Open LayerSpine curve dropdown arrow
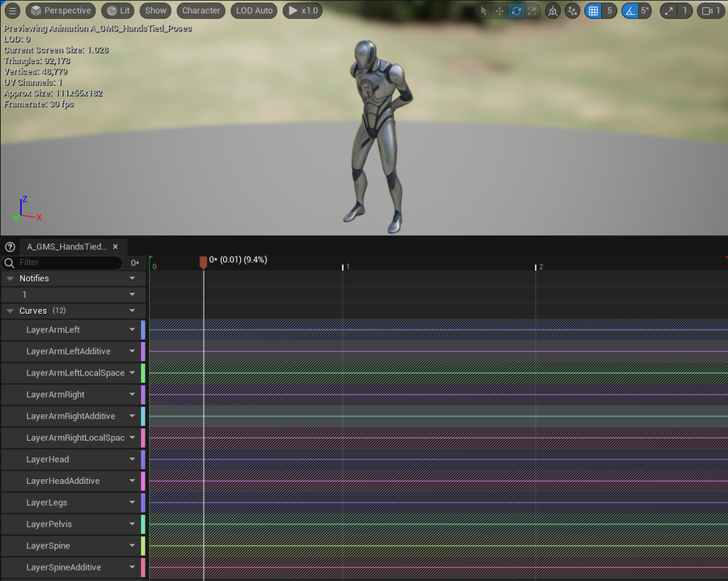Screen dimensions: 728x581 coord(133,545)
